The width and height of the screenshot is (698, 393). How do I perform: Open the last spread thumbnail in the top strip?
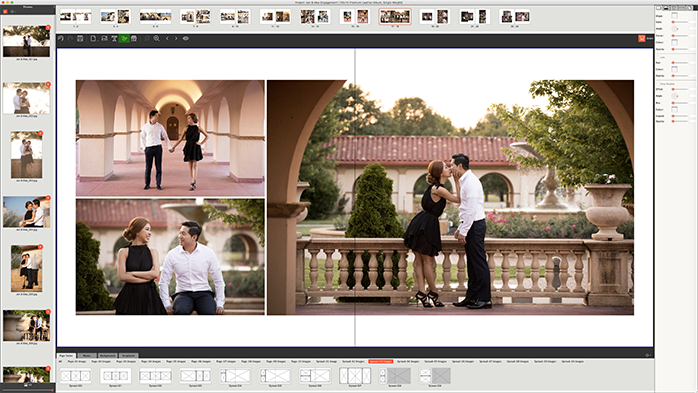(515, 17)
